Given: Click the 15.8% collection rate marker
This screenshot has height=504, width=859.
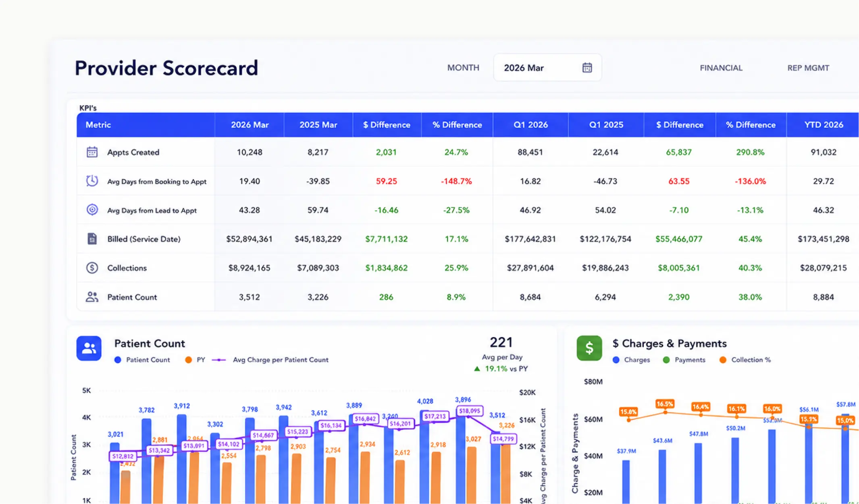Looking at the screenshot, I should point(628,412).
